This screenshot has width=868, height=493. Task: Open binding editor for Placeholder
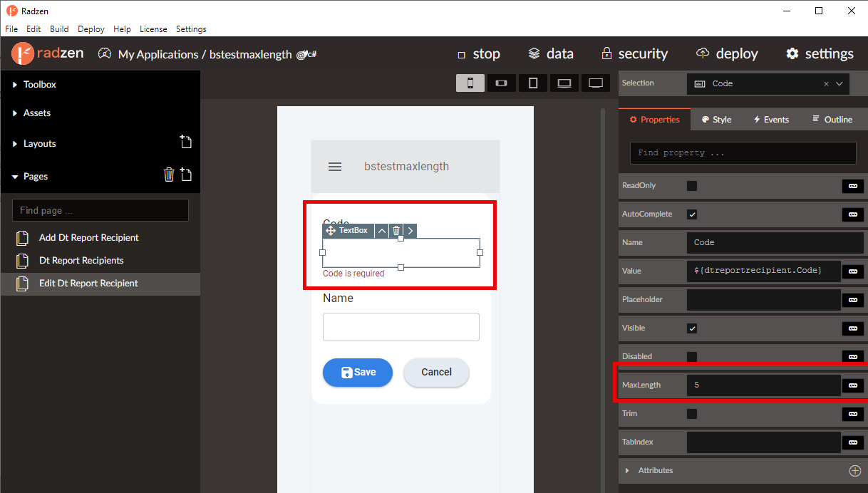pos(852,300)
